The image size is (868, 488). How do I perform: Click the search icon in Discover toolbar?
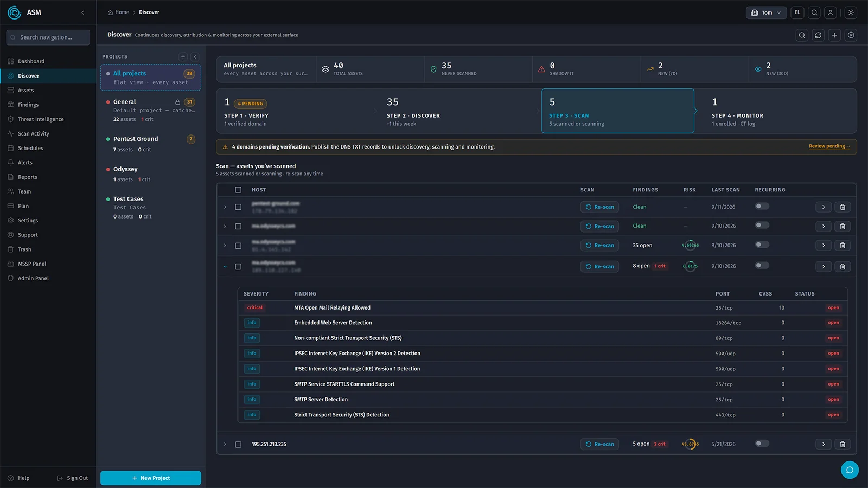point(802,35)
